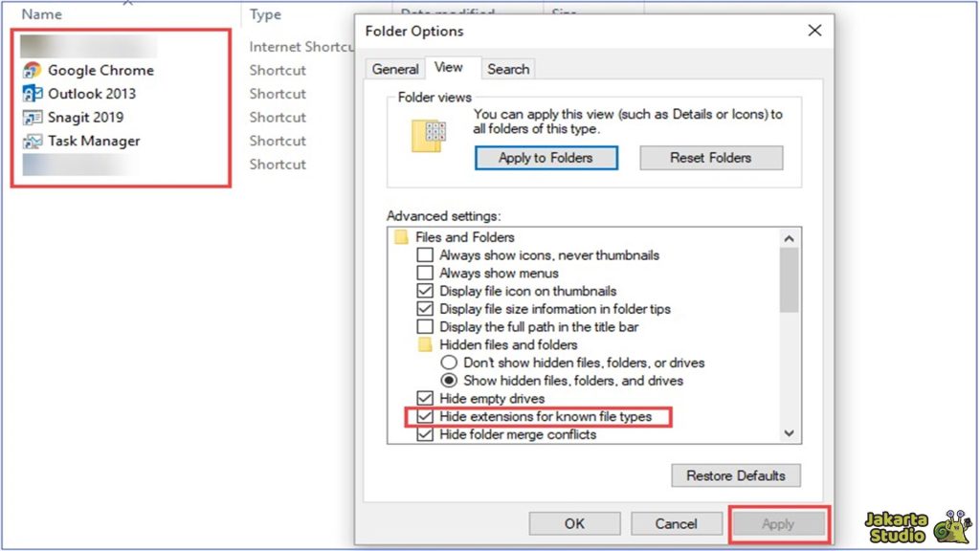Image resolution: width=980 pixels, height=551 pixels.
Task: Enable Always show menus option
Action: click(x=425, y=273)
